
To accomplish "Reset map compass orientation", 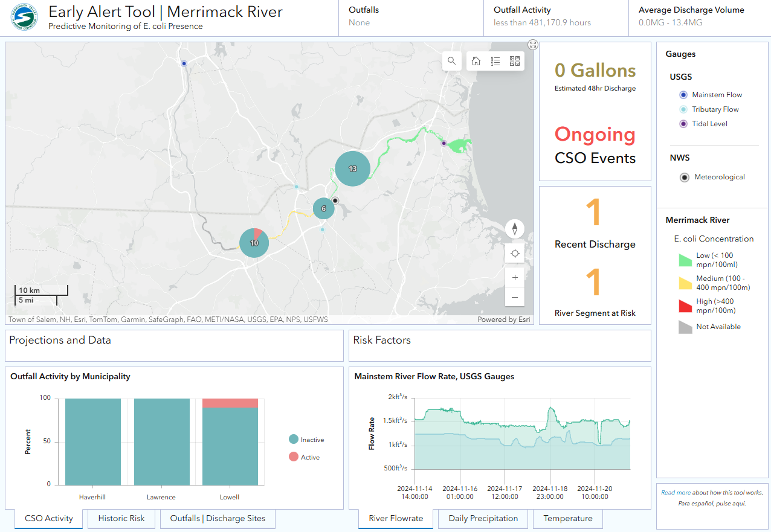I will tap(515, 229).
